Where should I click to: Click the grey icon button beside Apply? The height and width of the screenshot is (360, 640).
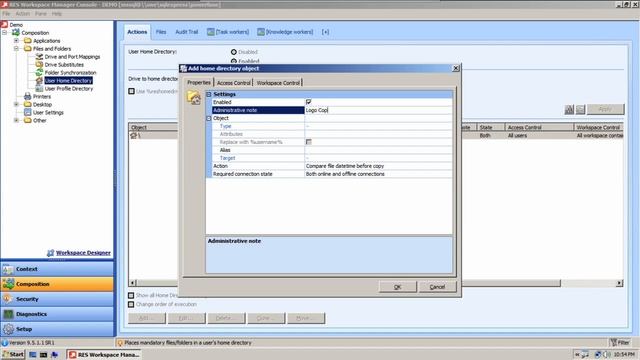[x=580, y=109]
